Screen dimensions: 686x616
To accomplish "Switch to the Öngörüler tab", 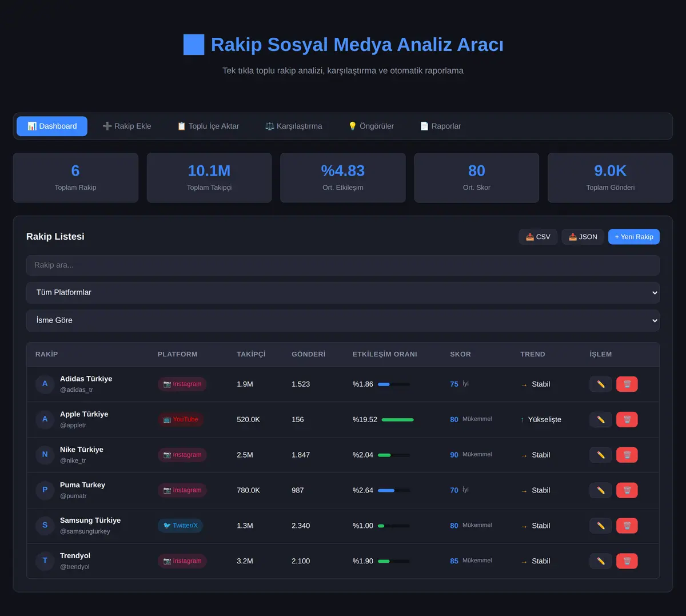I will click(x=371, y=126).
